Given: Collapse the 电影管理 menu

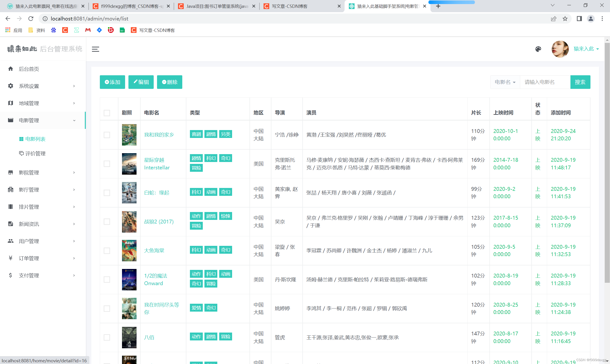Looking at the screenshot, I should [x=74, y=120].
